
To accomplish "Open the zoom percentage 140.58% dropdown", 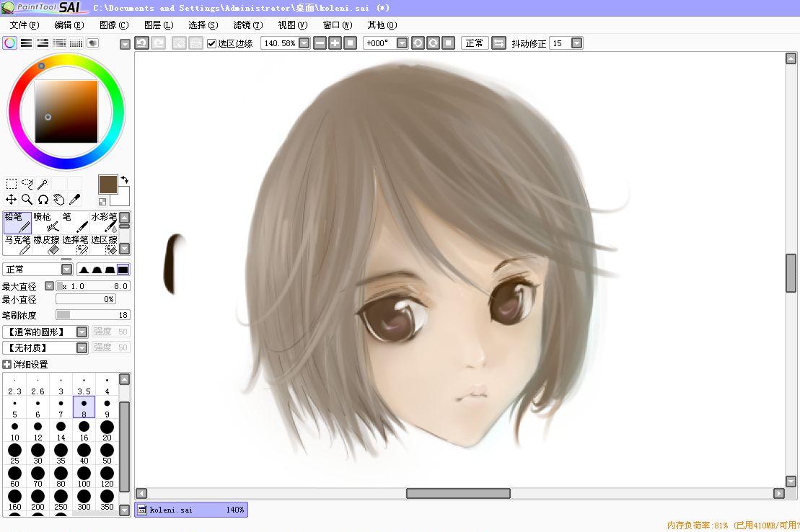I will 304,43.
